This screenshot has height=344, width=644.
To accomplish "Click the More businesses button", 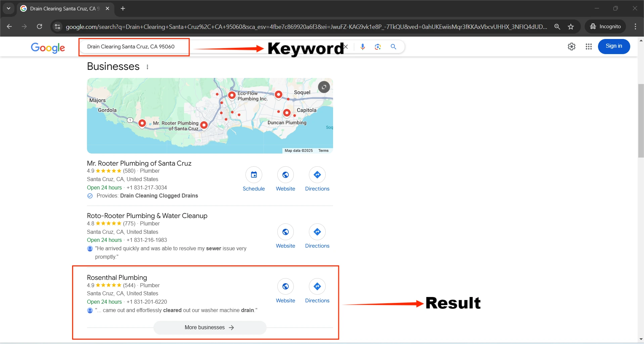I will click(x=210, y=328).
